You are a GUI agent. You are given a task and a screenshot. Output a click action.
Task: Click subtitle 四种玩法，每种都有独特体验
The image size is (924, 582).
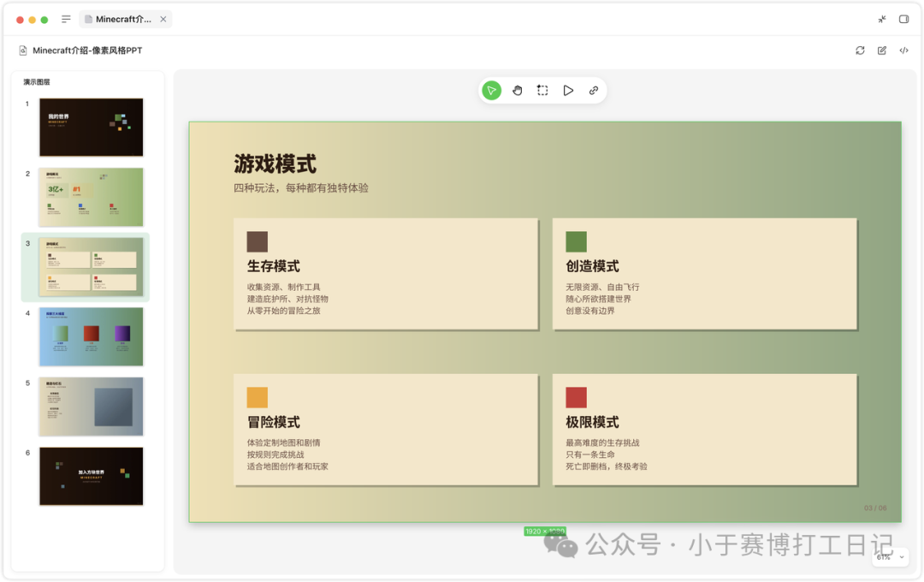coord(301,188)
